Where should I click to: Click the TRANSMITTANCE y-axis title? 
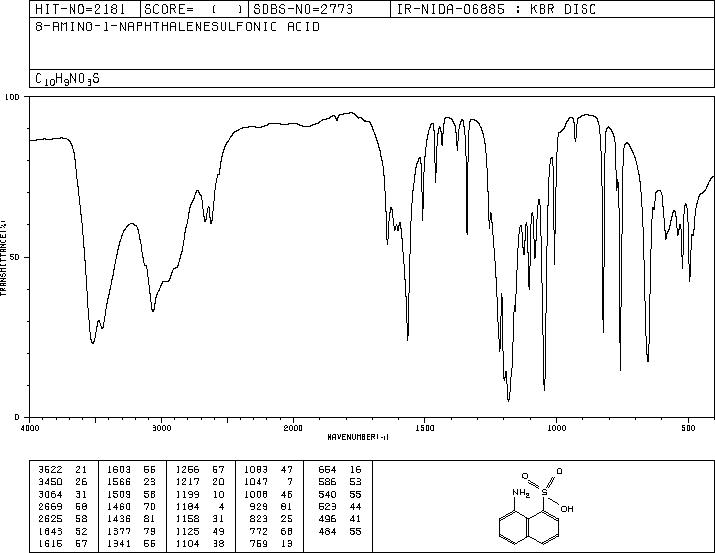tap(3, 257)
